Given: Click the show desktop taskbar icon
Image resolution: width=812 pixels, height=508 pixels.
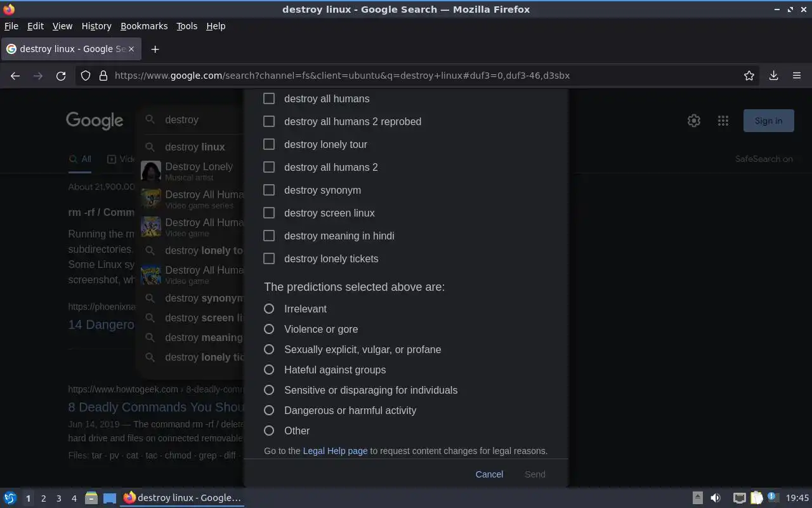Looking at the screenshot, I should coord(110,498).
